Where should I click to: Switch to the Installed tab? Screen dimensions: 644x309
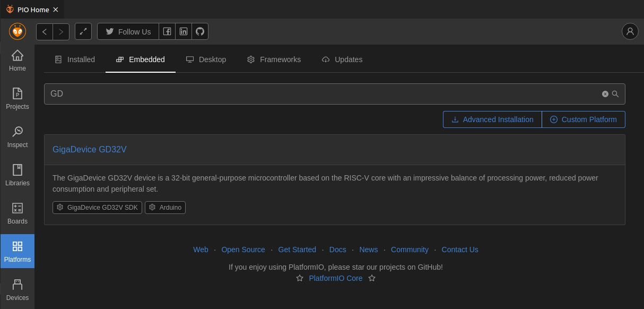[x=75, y=59]
